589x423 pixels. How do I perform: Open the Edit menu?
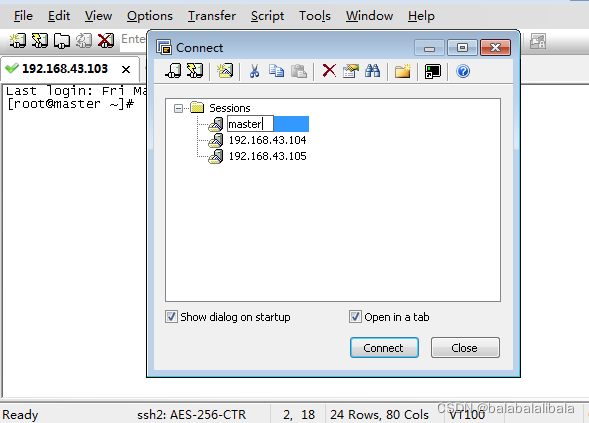point(59,16)
